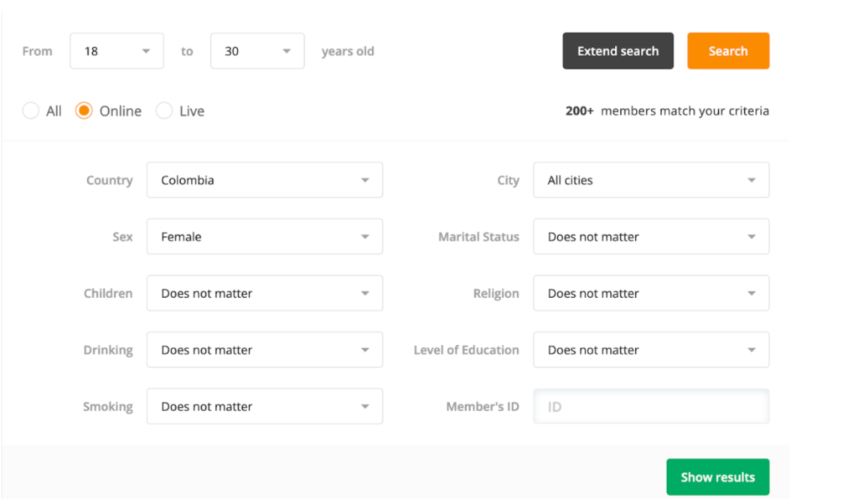Expand the Drinking dropdown
The image size is (858, 504).
click(264, 350)
